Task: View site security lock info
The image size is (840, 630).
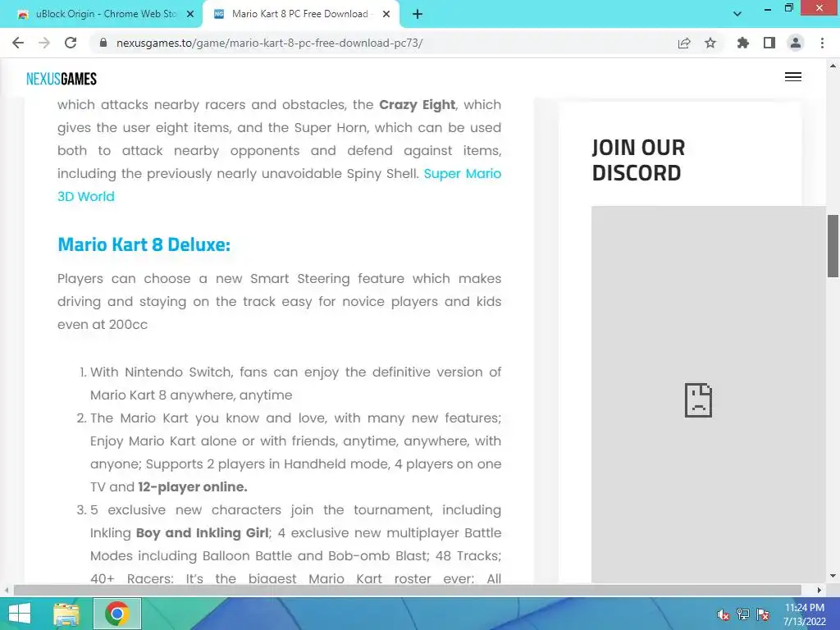Action: (103, 43)
